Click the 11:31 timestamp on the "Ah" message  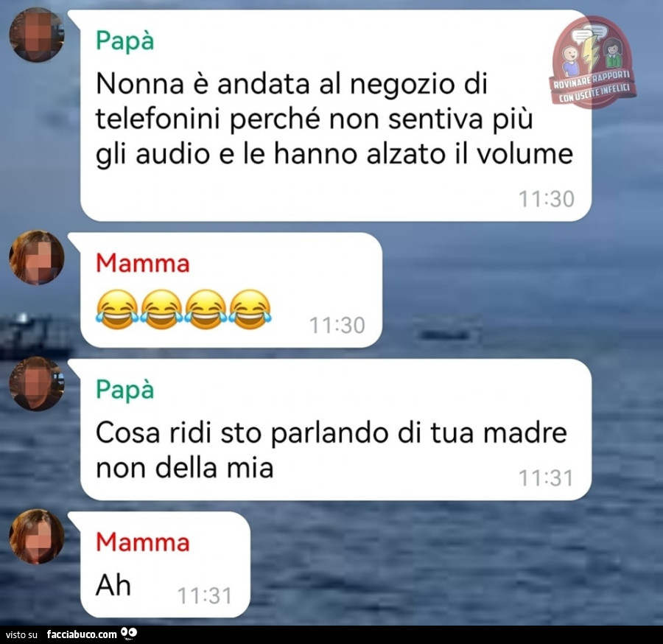tap(205, 596)
